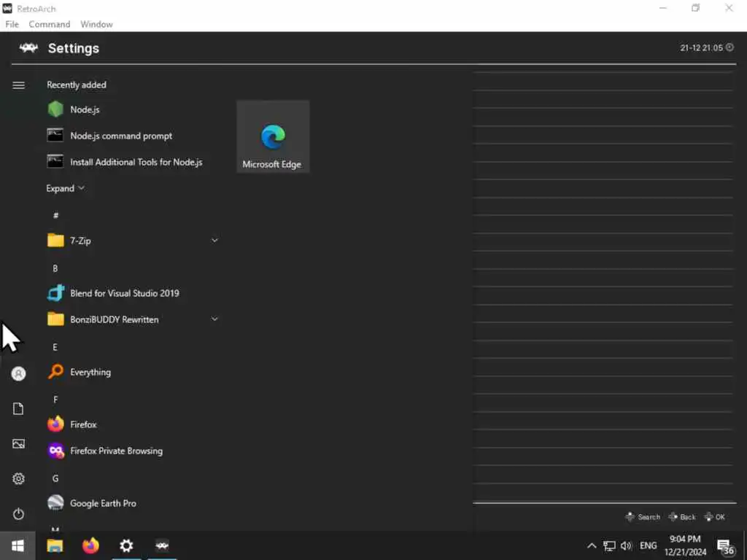Open the notification center icon
Screen dimensions: 747x560
pyautogui.click(x=726, y=547)
